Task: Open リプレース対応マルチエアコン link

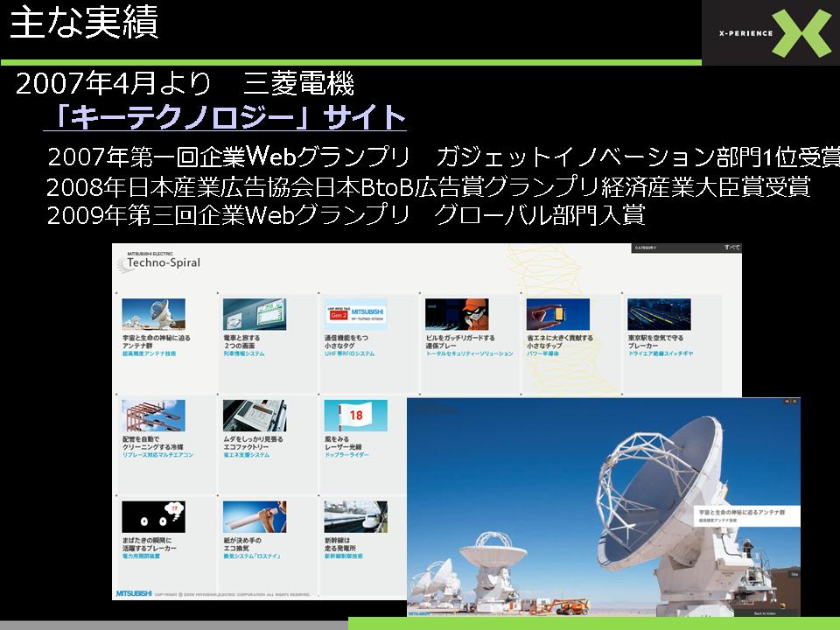Action: [157, 455]
